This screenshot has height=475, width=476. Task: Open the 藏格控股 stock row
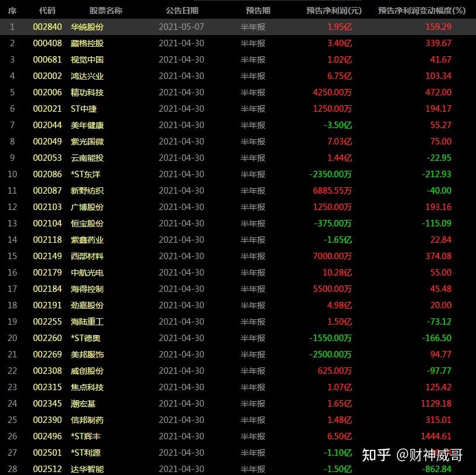pyautogui.click(x=238, y=43)
